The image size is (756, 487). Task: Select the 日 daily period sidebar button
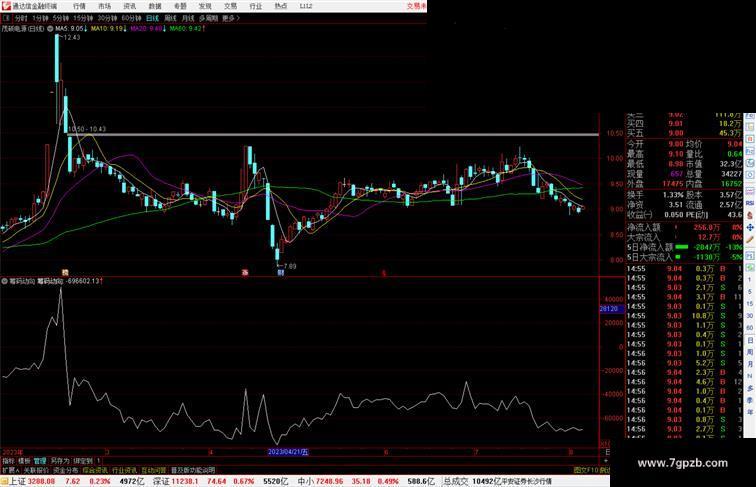750,340
